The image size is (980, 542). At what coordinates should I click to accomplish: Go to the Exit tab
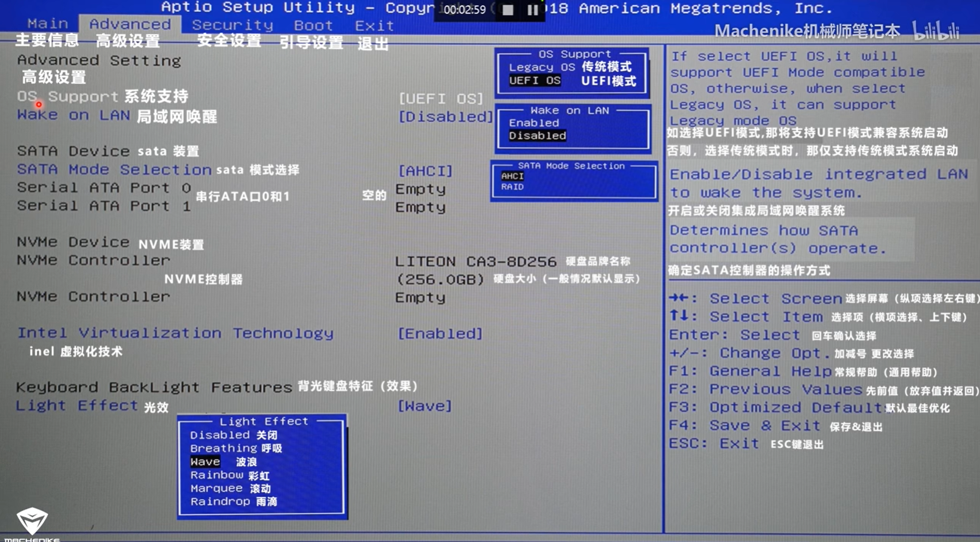[374, 25]
